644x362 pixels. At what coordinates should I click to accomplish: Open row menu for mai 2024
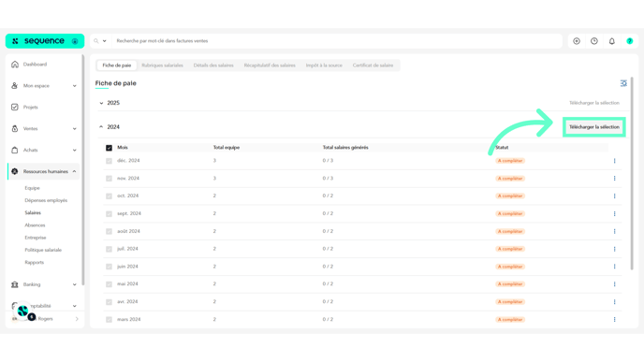pos(614,284)
